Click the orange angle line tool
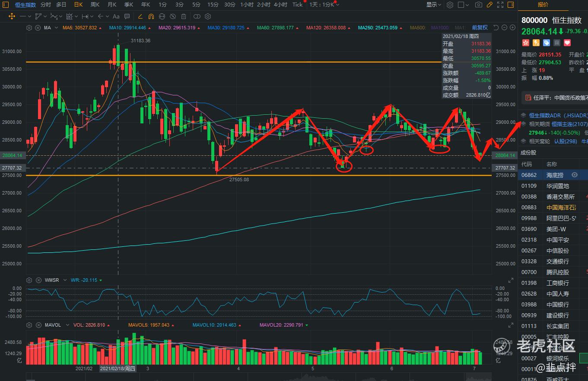 (140, 16)
